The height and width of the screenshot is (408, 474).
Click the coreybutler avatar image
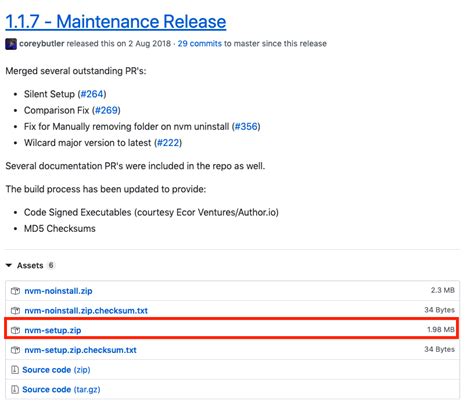(x=11, y=44)
